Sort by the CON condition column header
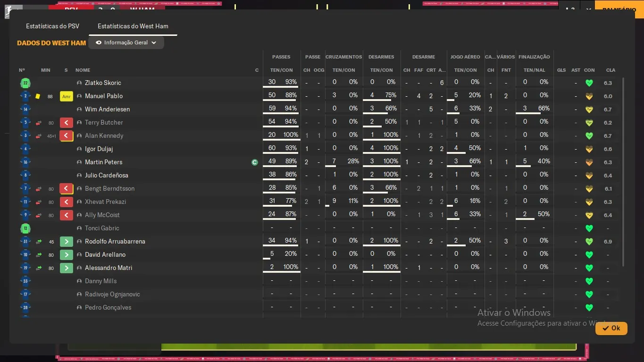644x362 pixels. pos(589,70)
